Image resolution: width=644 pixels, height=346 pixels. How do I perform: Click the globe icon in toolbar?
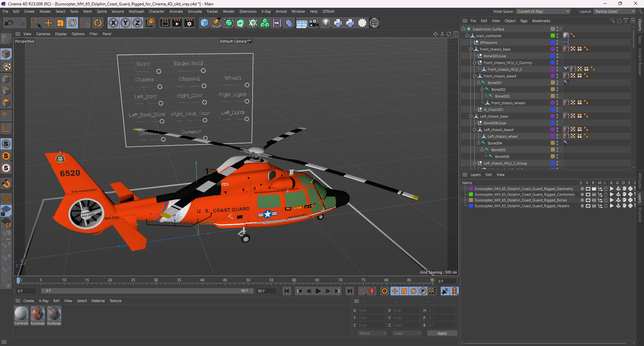[x=374, y=23]
